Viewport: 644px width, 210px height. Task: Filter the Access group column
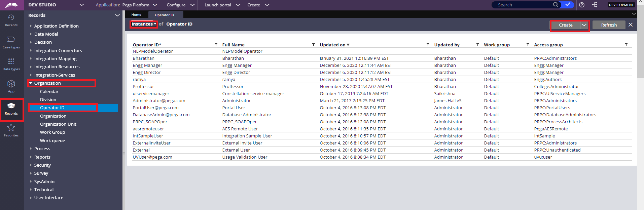point(626,44)
